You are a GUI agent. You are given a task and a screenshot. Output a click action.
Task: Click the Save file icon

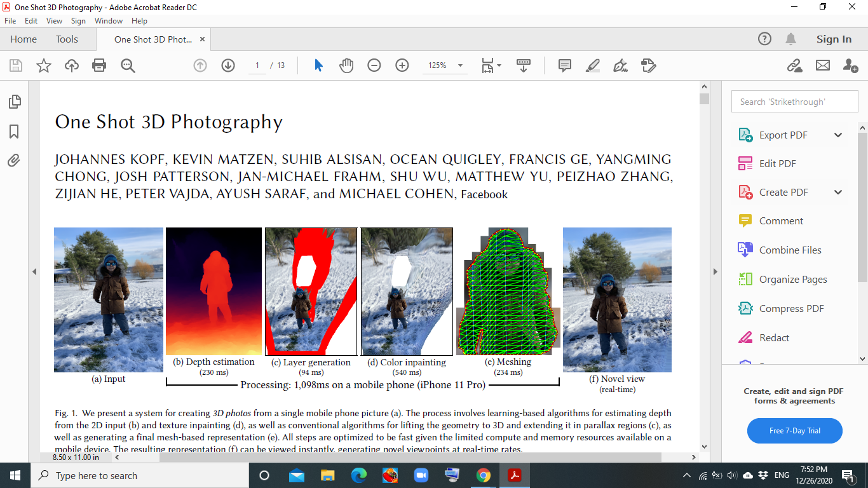coord(16,65)
